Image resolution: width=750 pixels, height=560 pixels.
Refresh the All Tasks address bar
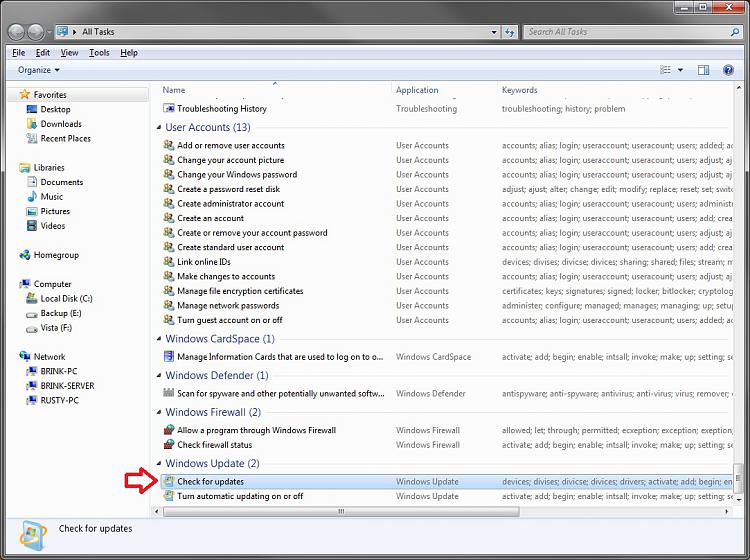point(509,32)
